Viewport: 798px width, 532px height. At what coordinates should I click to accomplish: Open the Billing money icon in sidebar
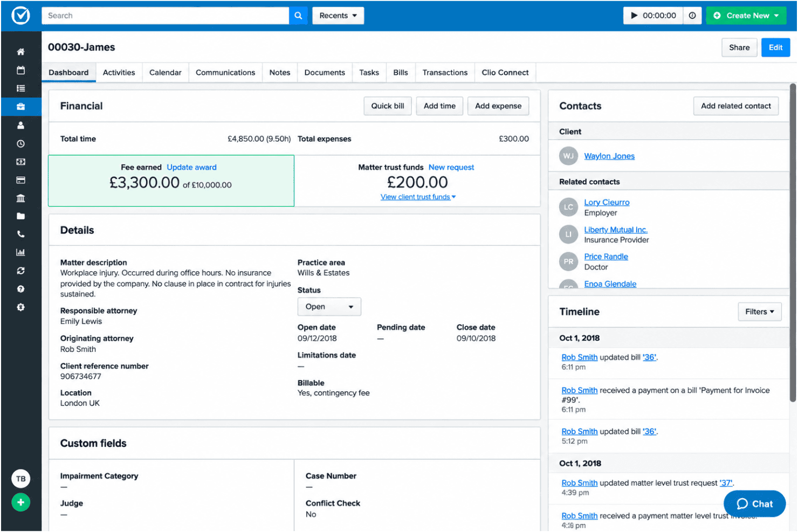point(20,162)
